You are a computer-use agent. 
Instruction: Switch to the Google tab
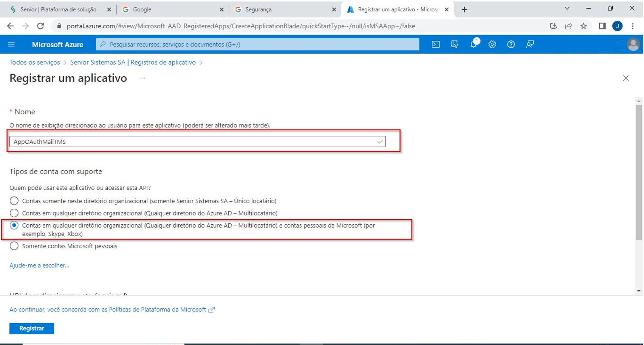(172, 9)
